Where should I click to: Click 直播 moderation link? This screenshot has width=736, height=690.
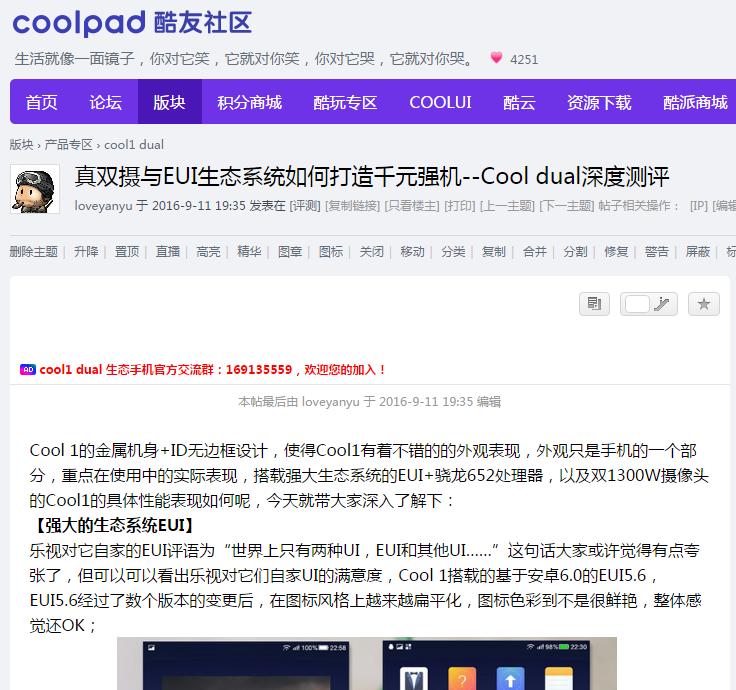[x=168, y=252]
